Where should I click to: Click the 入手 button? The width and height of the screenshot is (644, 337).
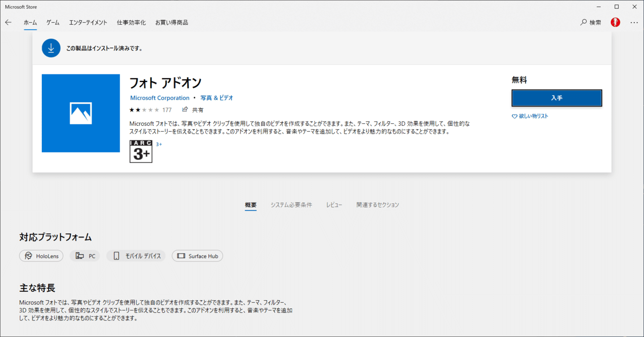point(556,98)
